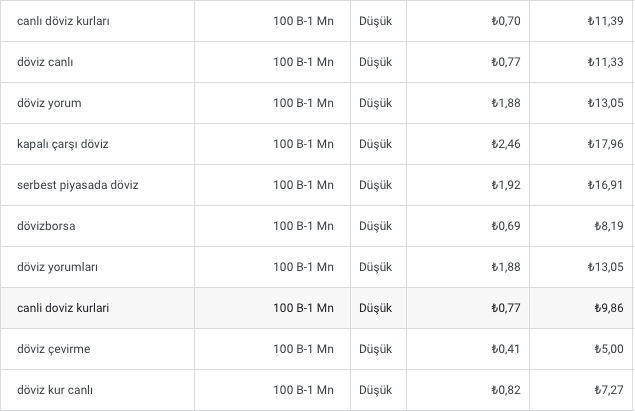Choose the 'dövizborsa' keyword
This screenshot has width=635, height=411.
pyautogui.click(x=46, y=226)
